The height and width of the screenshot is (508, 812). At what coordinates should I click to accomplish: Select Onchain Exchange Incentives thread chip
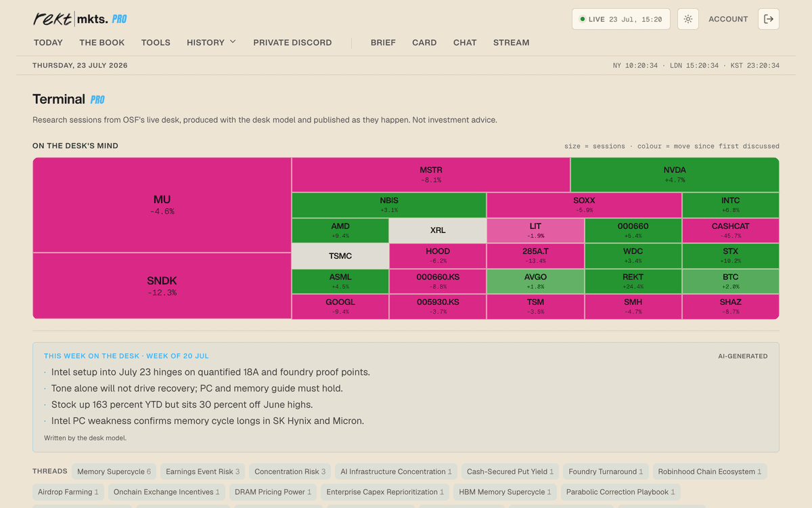pos(167,492)
